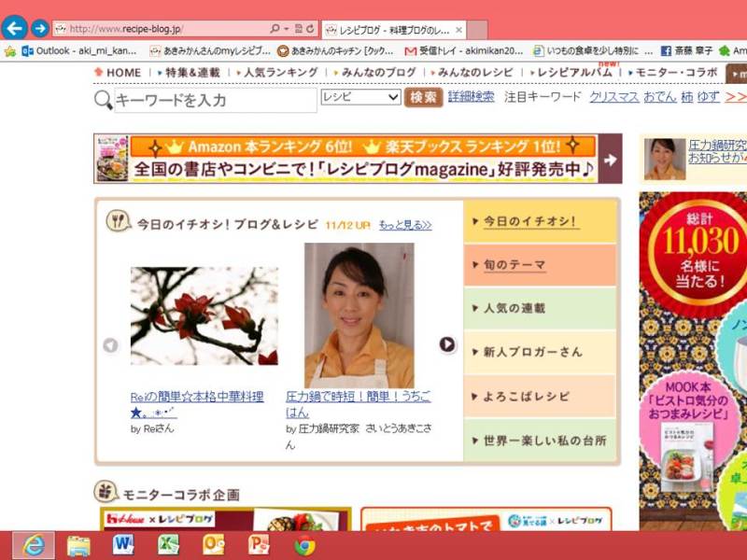747x560 pixels.
Task: Click the refresh icon in address bar
Action: coord(310,29)
